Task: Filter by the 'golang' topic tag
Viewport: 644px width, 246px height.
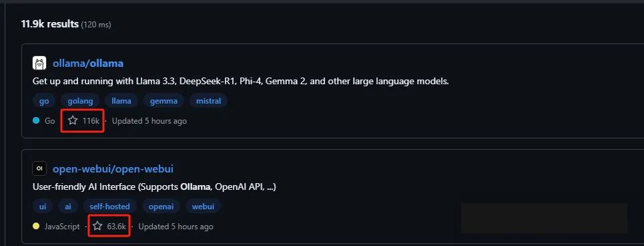Action: coord(81,101)
